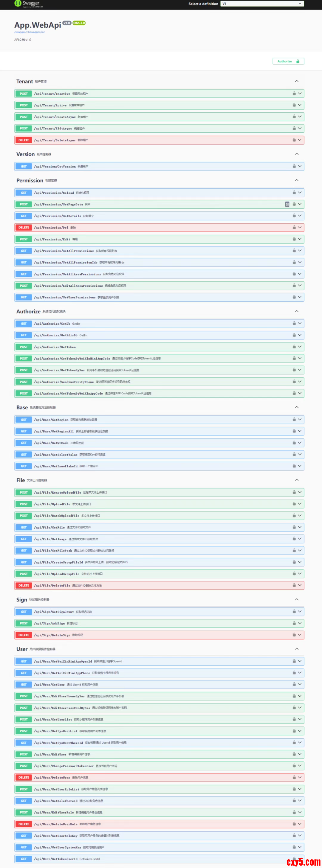Open POST /api/User/ChangePasswordTokenUser operation
The width and height of the screenshot is (322, 868).
click(159, 766)
